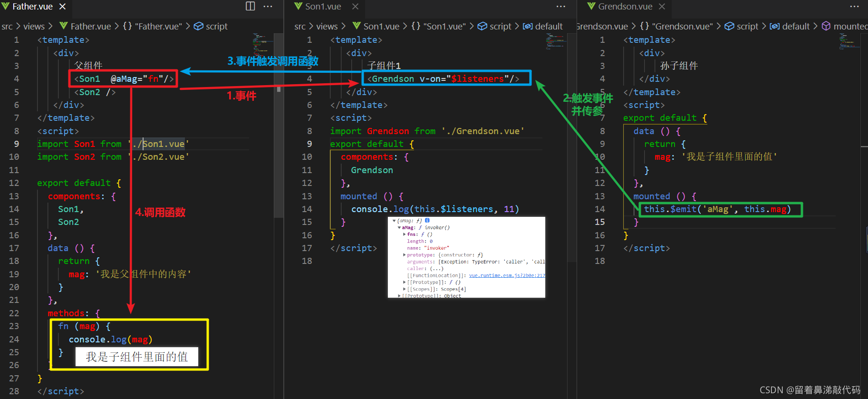868x399 pixels.
Task: Click 'export default {' in Grendson.vue
Action: (665, 118)
